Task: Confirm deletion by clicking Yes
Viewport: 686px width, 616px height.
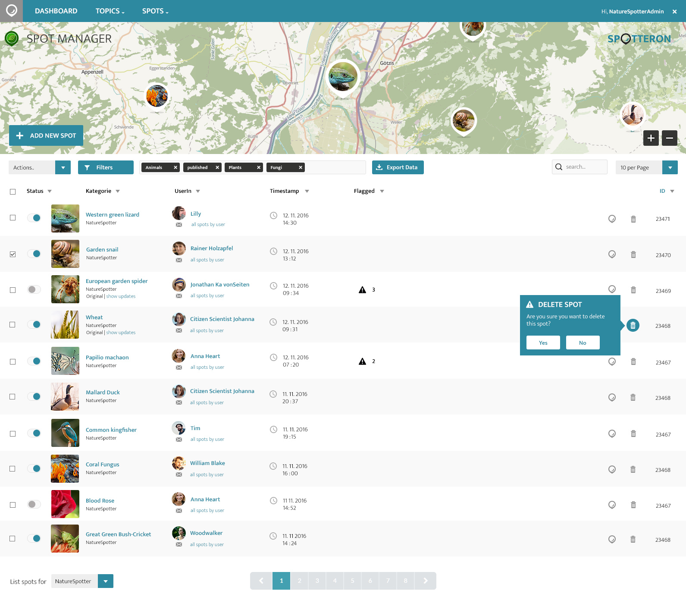Action: point(543,343)
